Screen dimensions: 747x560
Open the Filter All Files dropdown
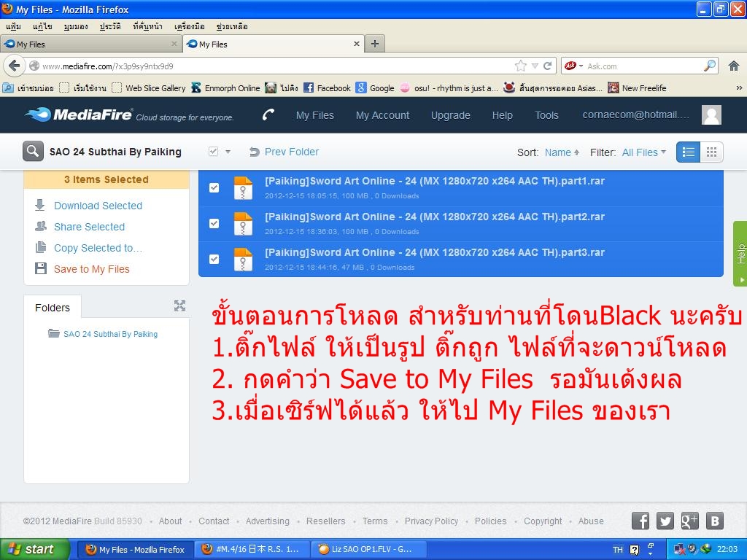click(x=643, y=152)
